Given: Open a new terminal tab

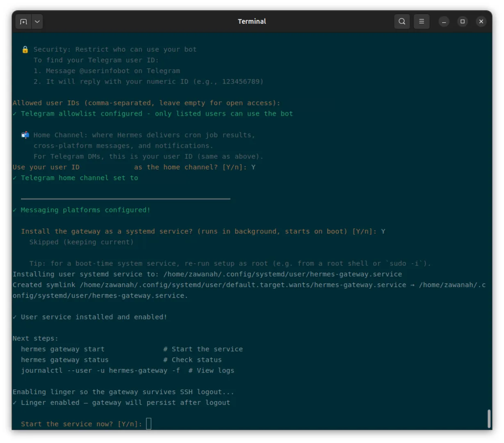Looking at the screenshot, I should pyautogui.click(x=23, y=22).
